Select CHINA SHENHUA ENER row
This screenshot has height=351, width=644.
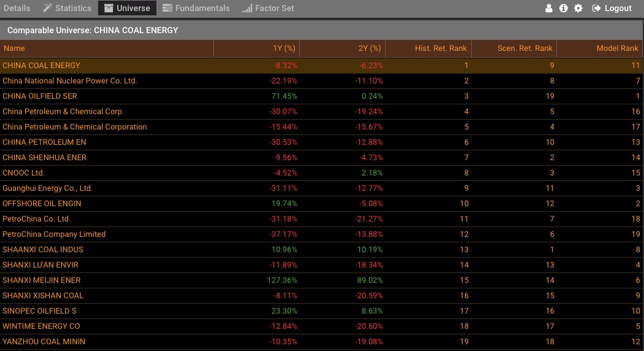pos(322,158)
